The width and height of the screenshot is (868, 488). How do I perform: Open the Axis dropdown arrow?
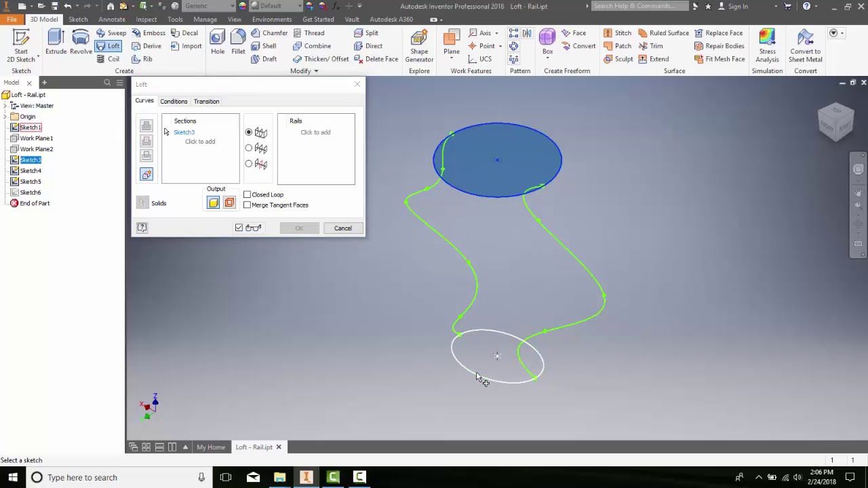pos(496,33)
